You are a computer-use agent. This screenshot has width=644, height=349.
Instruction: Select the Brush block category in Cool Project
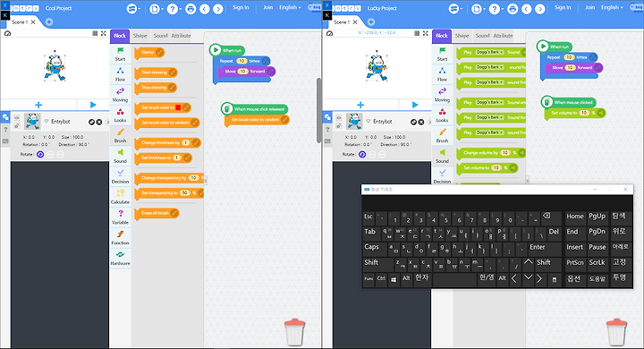point(121,135)
